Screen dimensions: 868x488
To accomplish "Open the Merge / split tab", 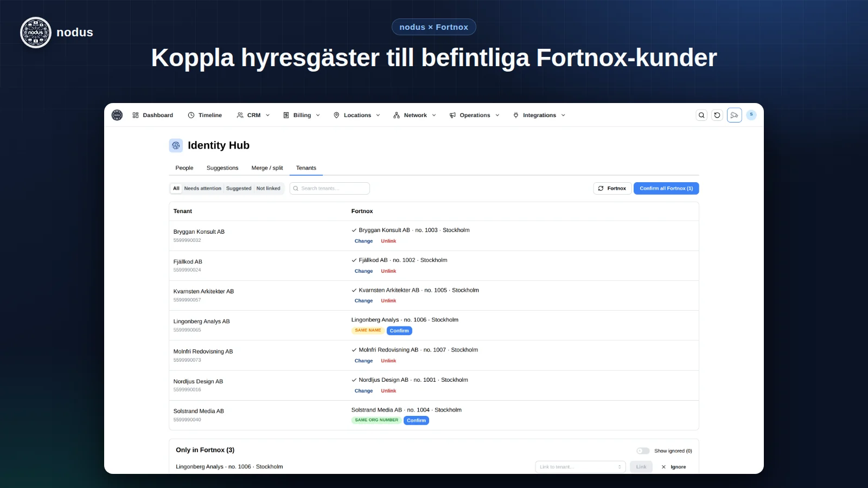I will point(267,168).
